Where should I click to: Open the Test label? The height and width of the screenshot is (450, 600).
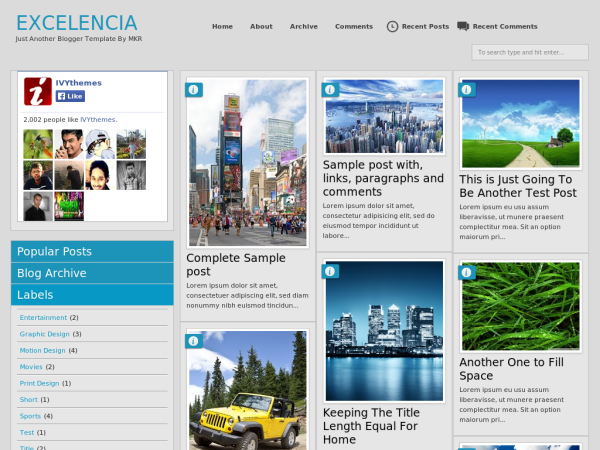click(x=27, y=432)
